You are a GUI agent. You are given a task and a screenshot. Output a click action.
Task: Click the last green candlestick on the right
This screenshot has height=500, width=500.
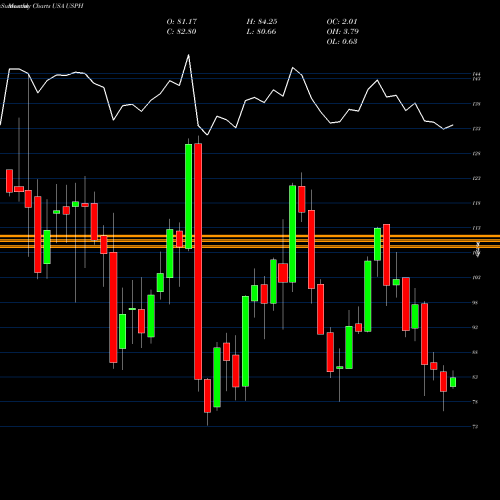tap(453, 382)
